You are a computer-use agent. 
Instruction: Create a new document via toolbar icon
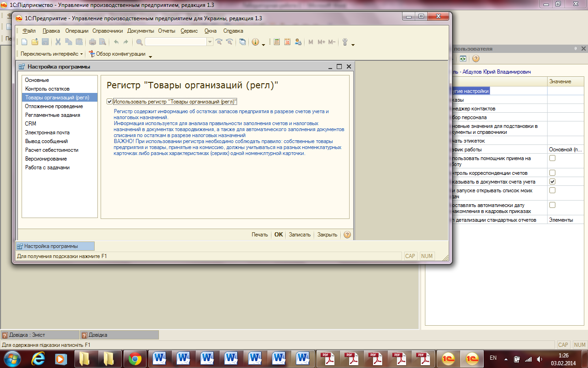pyautogui.click(x=24, y=42)
